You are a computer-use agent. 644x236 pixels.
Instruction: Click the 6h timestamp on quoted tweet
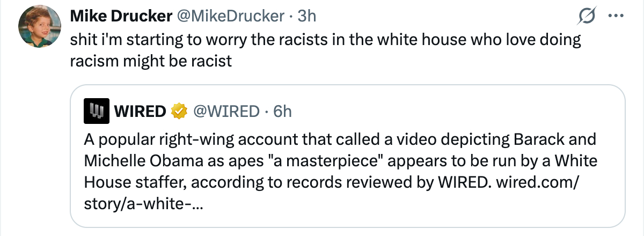(x=282, y=112)
